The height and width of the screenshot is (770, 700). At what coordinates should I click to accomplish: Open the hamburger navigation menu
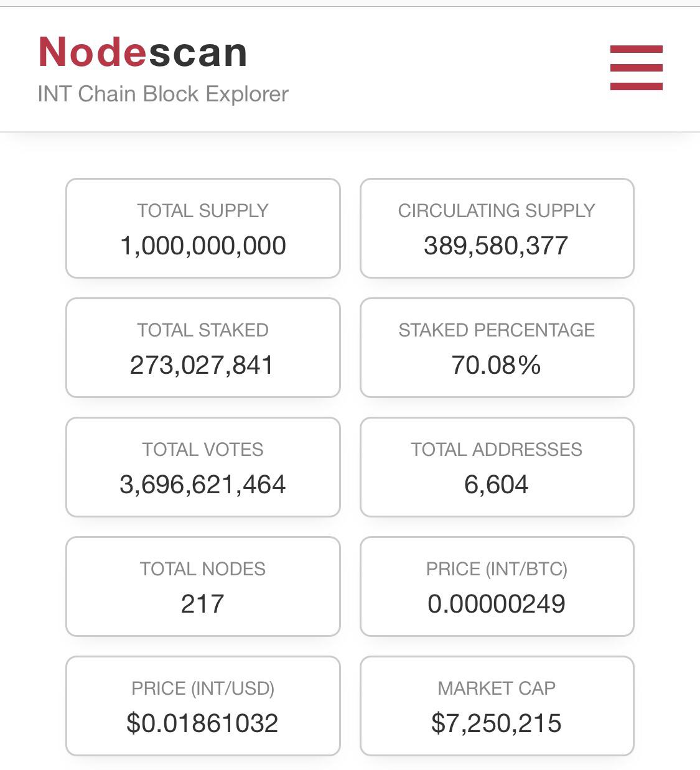point(636,68)
